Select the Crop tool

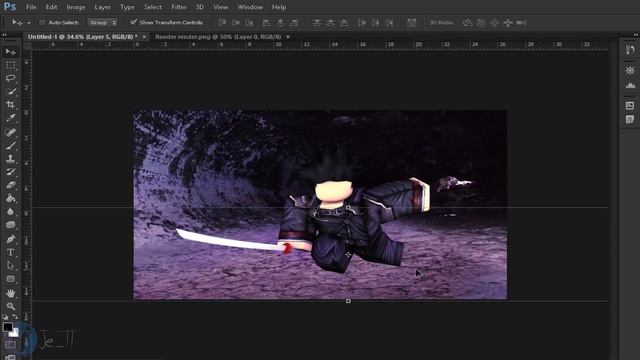click(11, 105)
